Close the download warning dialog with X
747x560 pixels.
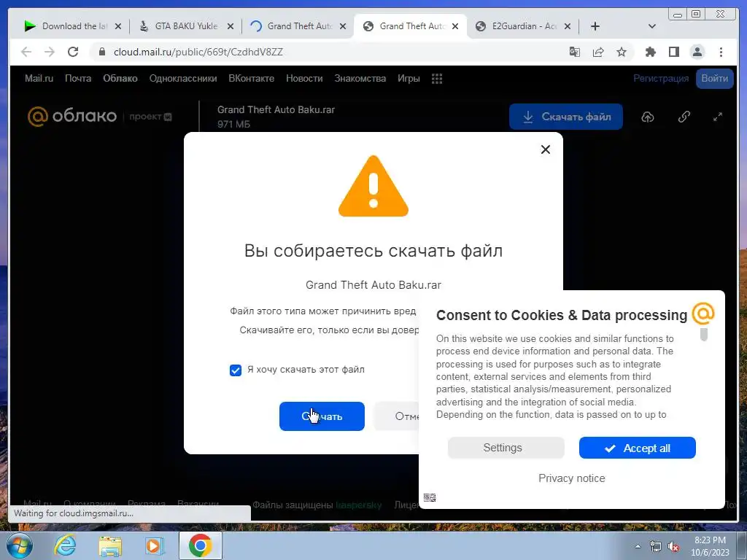tap(546, 149)
